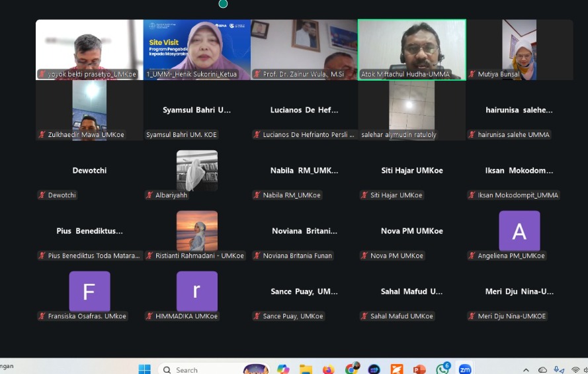Screen dimensions: 588x374
Task: Click muted mic icon beside Dewotchi's name
Action: coord(42,195)
